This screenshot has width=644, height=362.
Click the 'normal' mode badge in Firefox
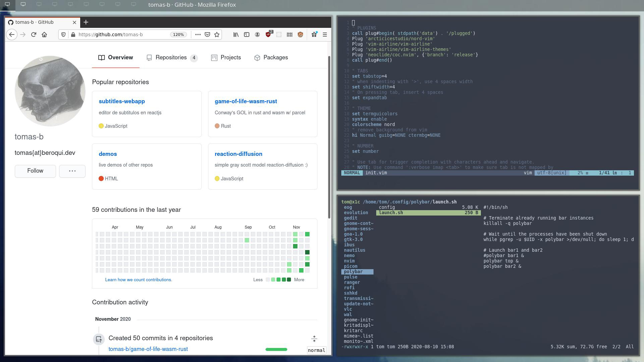[316, 350]
